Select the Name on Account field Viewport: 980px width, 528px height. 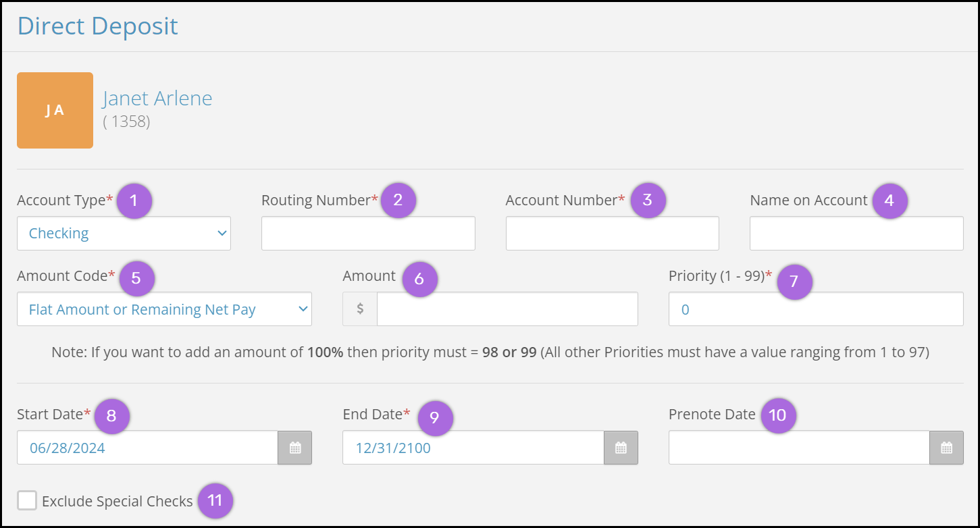pyautogui.click(x=856, y=234)
